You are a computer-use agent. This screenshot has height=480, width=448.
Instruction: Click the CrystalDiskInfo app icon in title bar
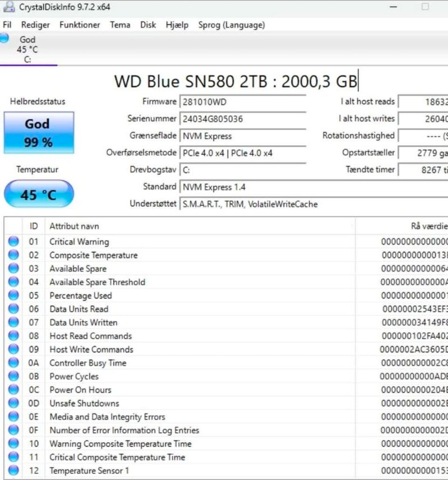point(8,7)
